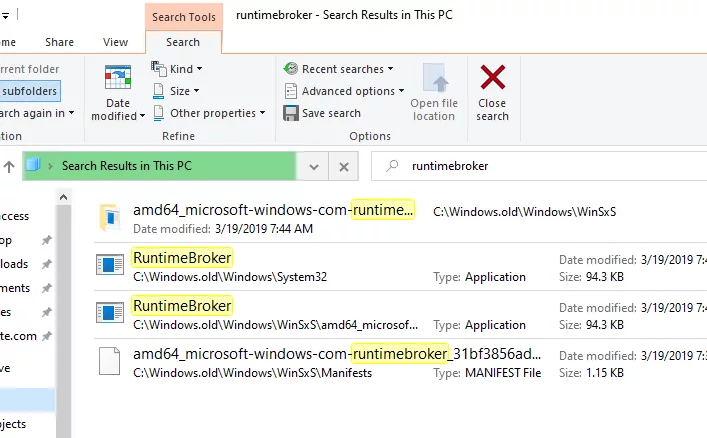The height and width of the screenshot is (438, 707).
Task: Select the amd64 WinSxS folder icon
Action: pyautogui.click(x=110, y=217)
